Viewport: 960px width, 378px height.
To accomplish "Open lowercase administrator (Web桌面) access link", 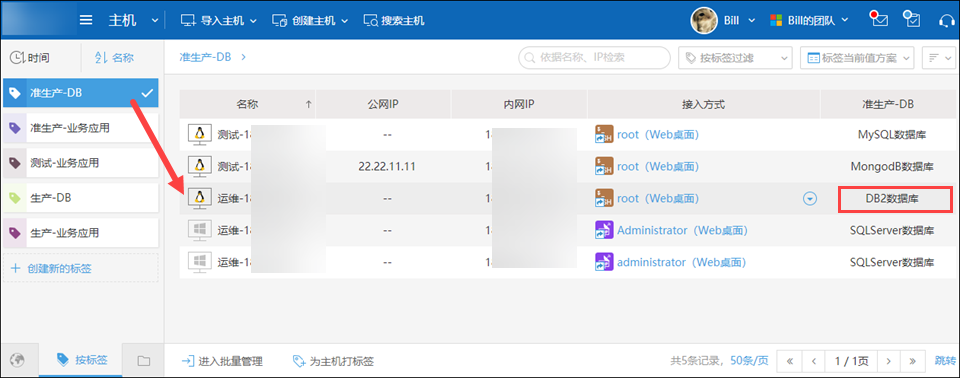I will pyautogui.click(x=682, y=262).
